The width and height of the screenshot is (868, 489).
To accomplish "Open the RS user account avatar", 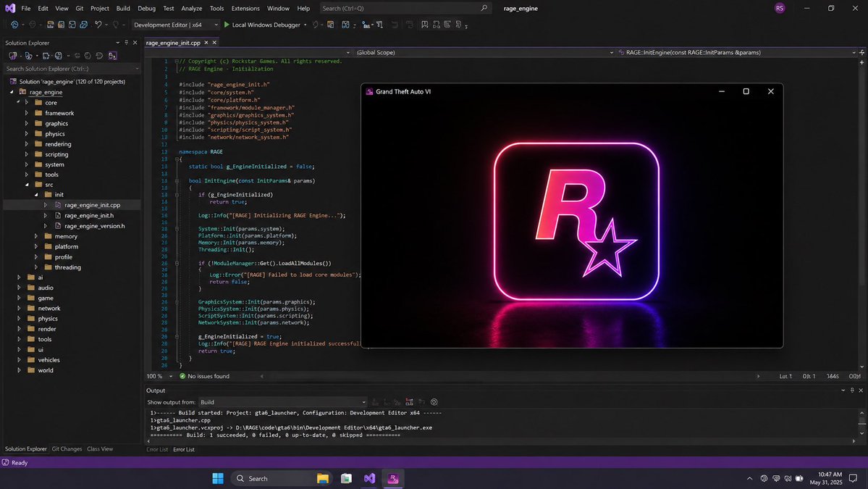I will [x=780, y=8].
